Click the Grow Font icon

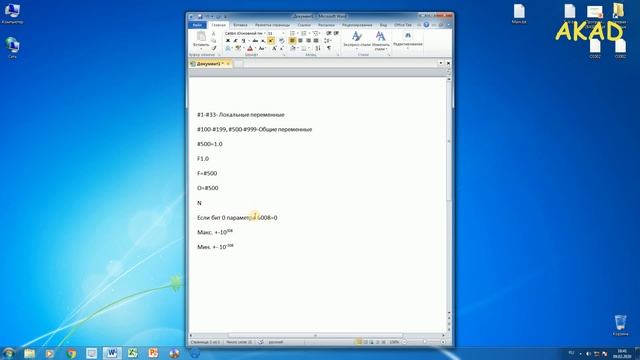(x=274, y=48)
